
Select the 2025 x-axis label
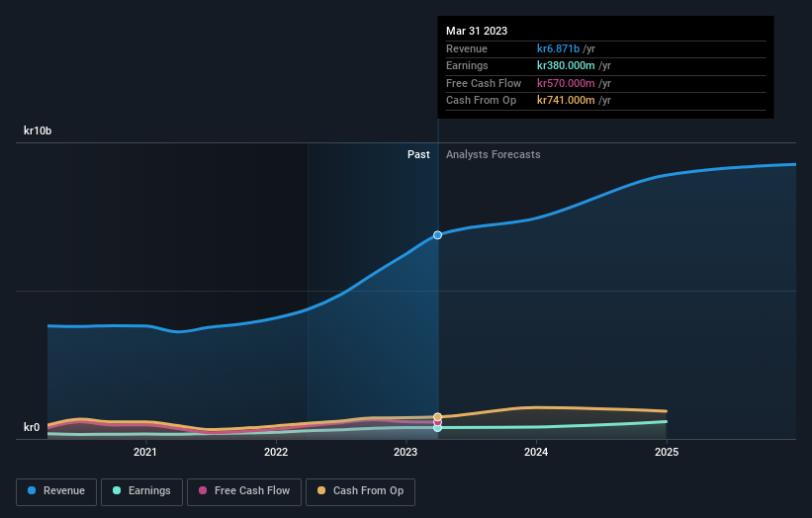(x=667, y=452)
